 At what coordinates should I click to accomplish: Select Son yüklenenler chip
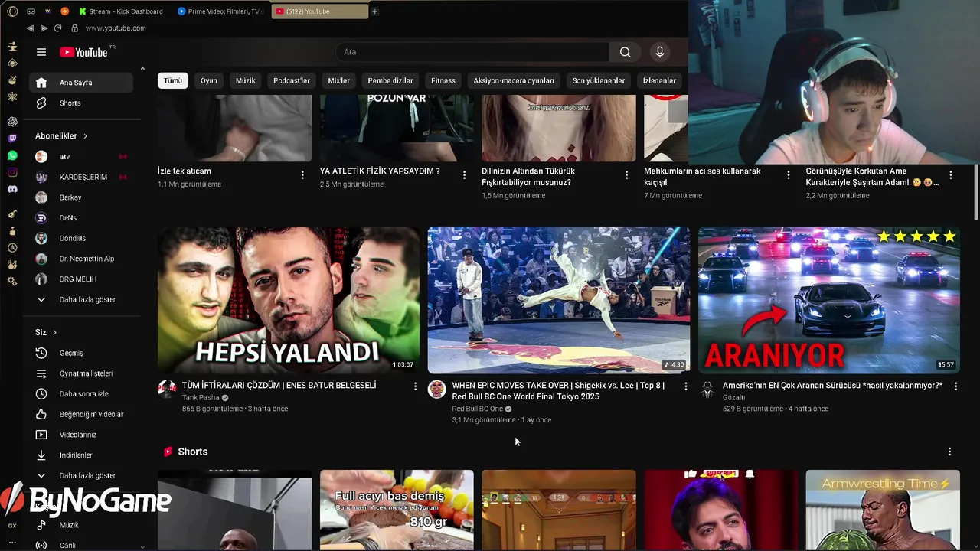599,80
